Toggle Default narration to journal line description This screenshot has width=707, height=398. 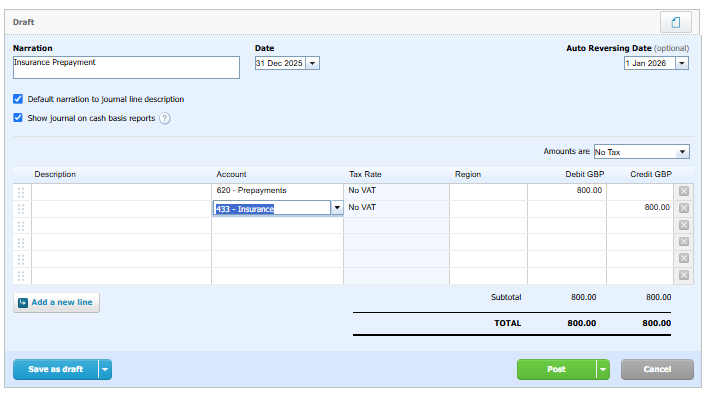coord(18,99)
